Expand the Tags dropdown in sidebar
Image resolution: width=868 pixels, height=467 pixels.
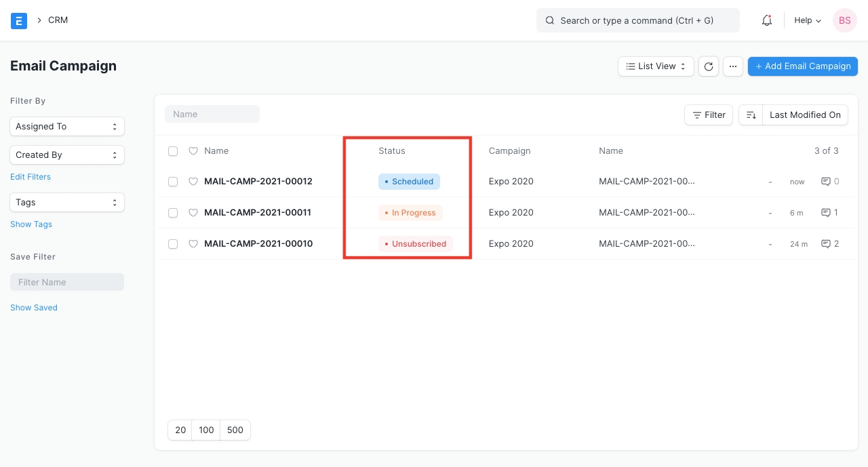pos(67,203)
